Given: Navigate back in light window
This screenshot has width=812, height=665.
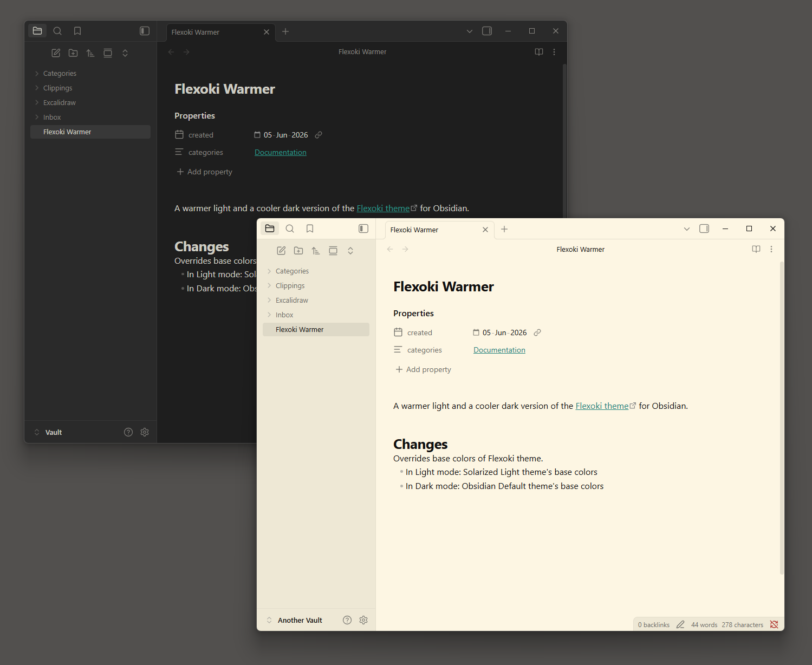Looking at the screenshot, I should (390, 249).
